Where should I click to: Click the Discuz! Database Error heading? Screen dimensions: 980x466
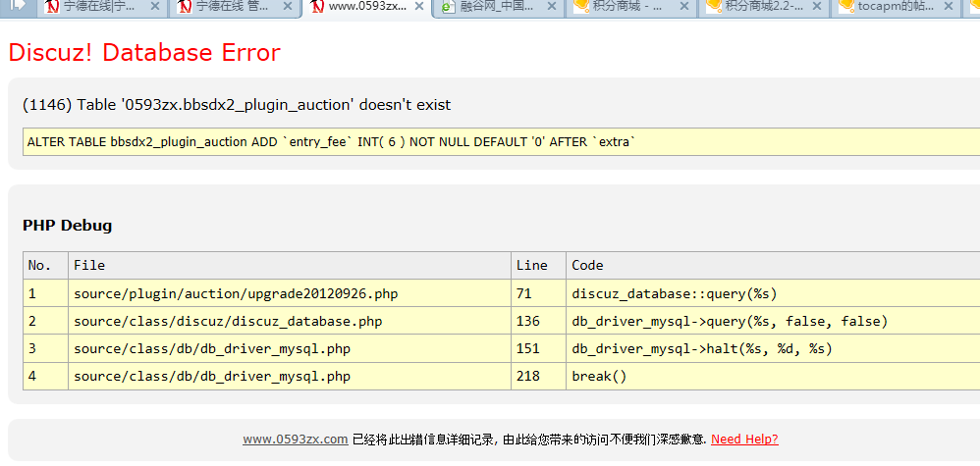pyautogui.click(x=144, y=52)
